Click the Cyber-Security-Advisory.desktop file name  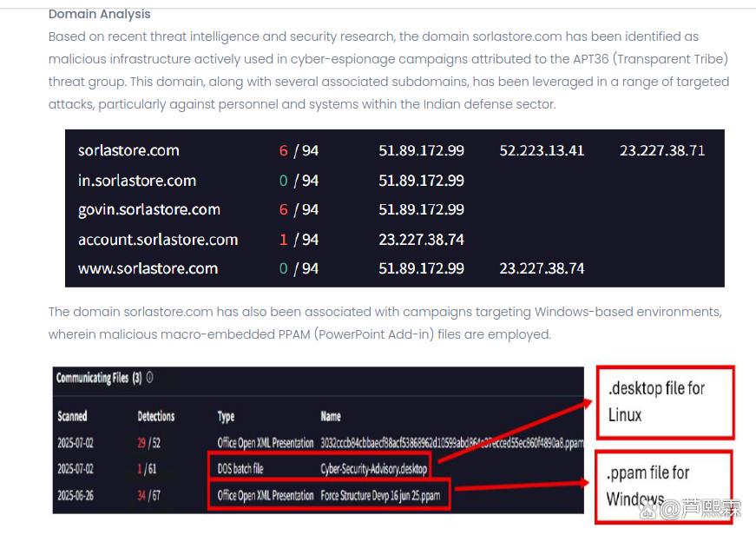click(x=374, y=469)
